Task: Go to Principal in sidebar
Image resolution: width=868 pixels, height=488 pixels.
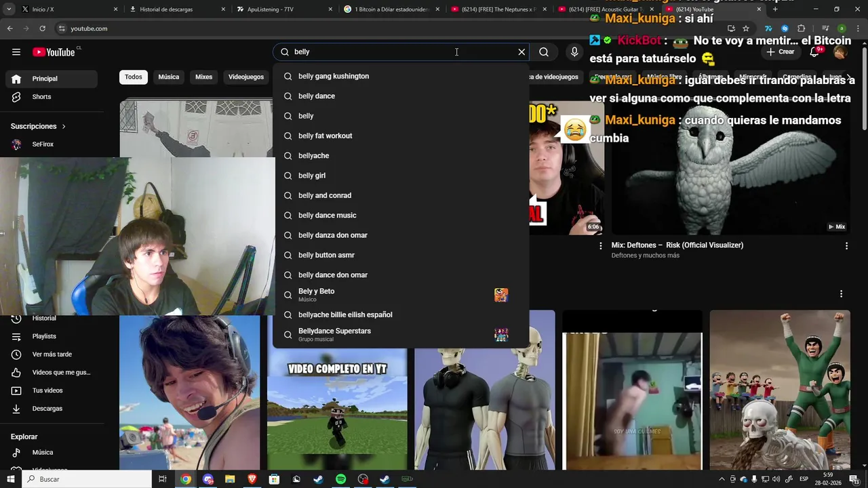Action: 52,79
